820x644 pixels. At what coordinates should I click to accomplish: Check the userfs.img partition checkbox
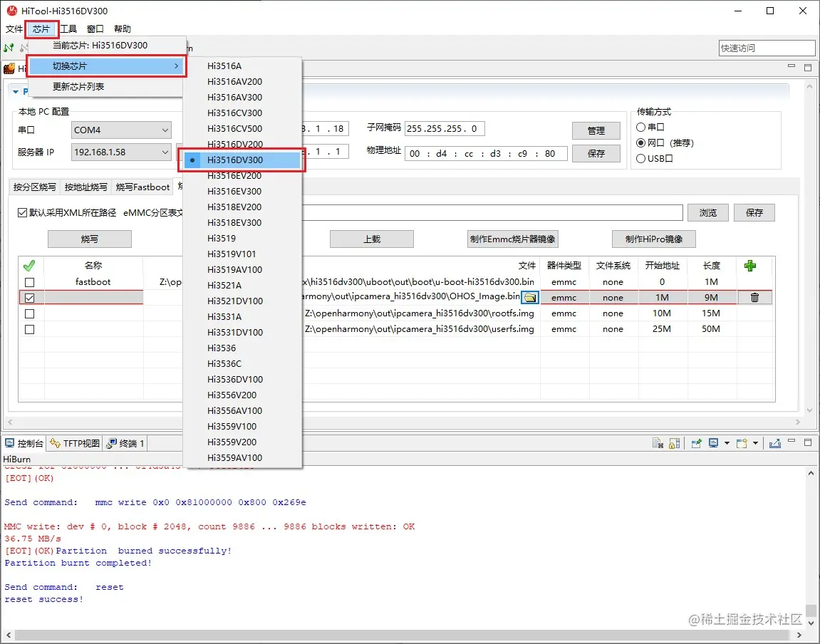[x=30, y=329]
